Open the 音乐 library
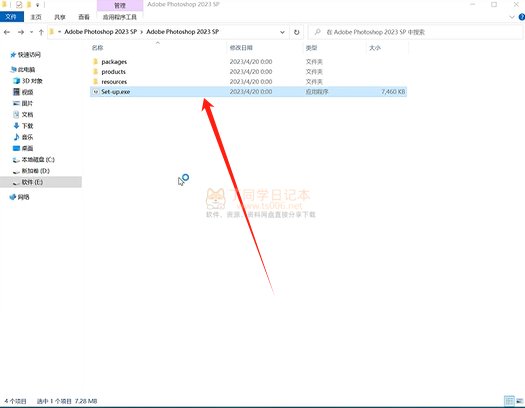The image size is (525, 408). coord(27,137)
